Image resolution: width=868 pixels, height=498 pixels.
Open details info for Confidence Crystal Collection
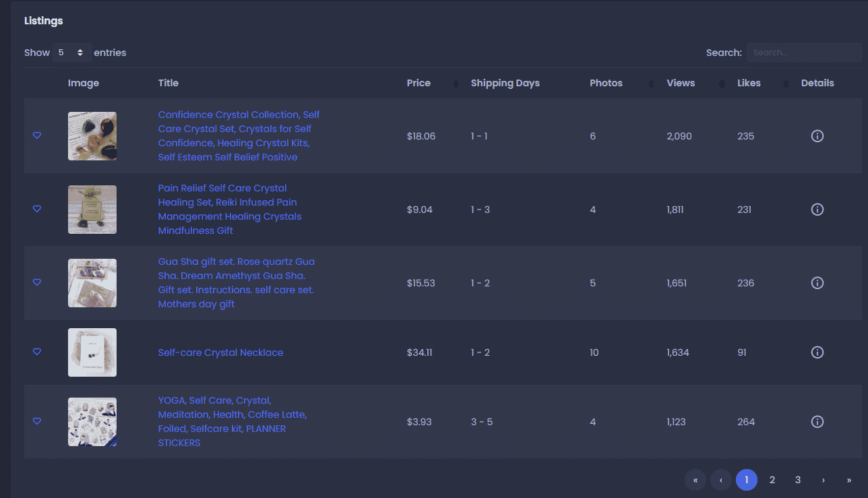tap(817, 136)
